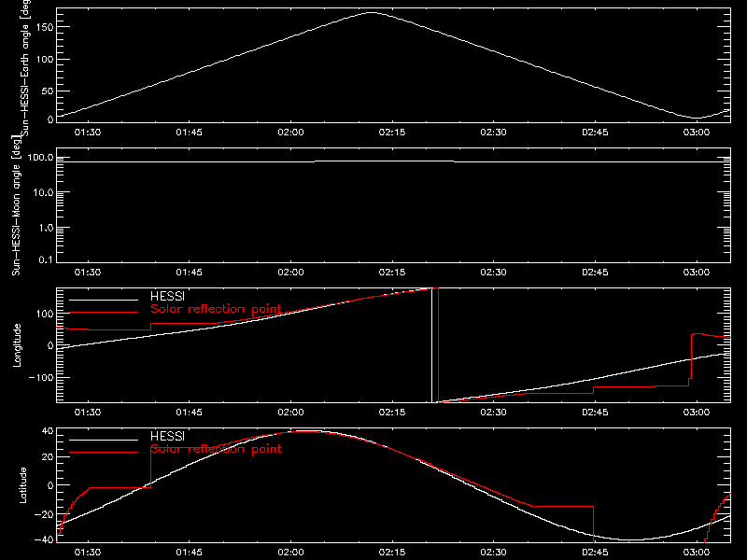This screenshot has width=747, height=560.
Task: Click the -20 tick on Latitude axis
Action: point(43,514)
